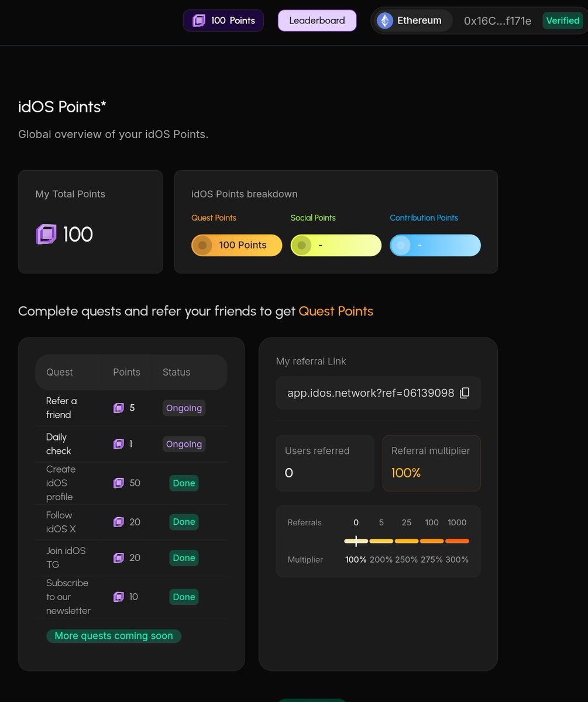This screenshot has width=588, height=702.
Task: Click the 100 Points badge in header
Action: [x=223, y=20]
